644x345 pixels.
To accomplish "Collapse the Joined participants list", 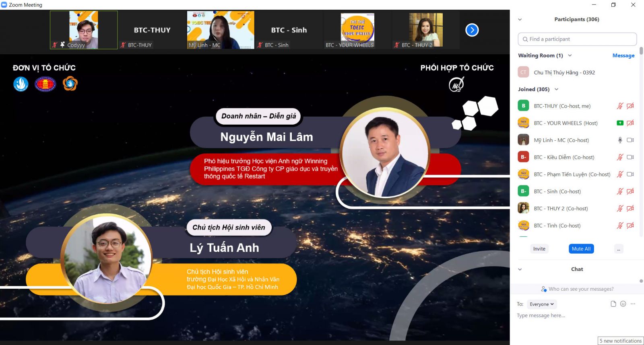I will point(556,89).
